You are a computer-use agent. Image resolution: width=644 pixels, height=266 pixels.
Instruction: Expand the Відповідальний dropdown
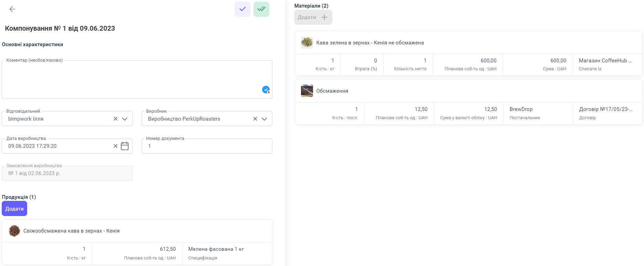125,119
